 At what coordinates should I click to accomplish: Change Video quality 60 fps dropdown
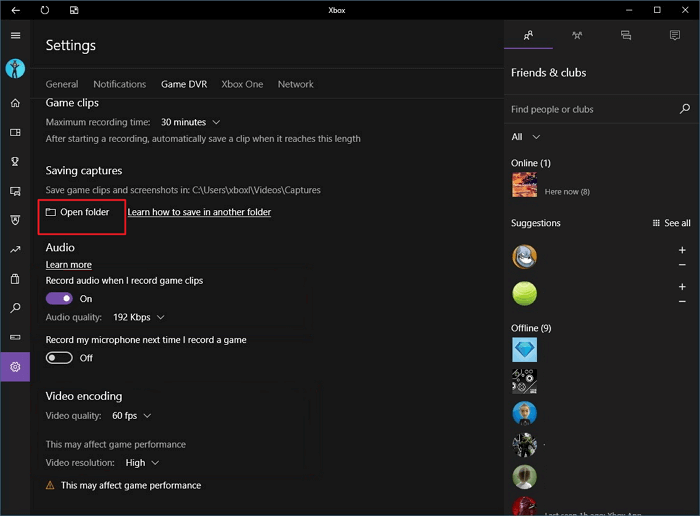(x=132, y=415)
